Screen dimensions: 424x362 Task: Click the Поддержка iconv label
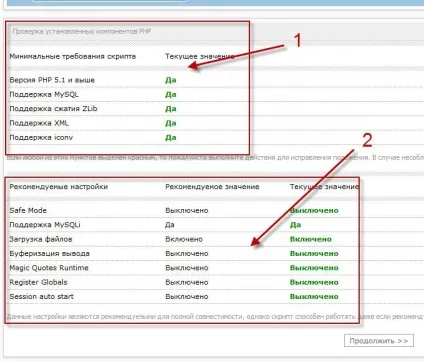pyautogui.click(x=41, y=137)
